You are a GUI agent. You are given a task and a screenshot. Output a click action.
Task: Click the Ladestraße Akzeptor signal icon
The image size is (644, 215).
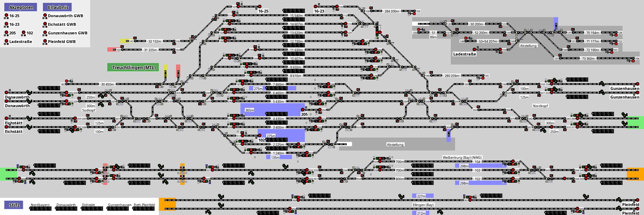click(x=6, y=42)
